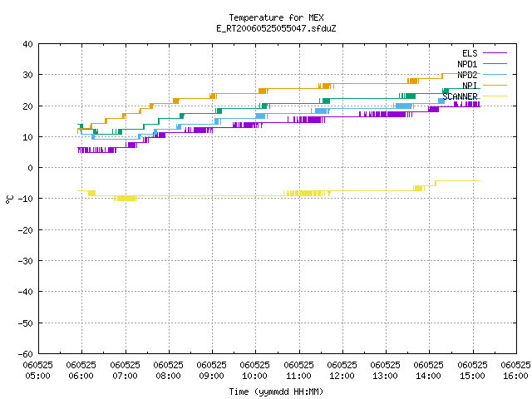
Task: Click the '°C' y-axis unit label
Action: (9, 199)
